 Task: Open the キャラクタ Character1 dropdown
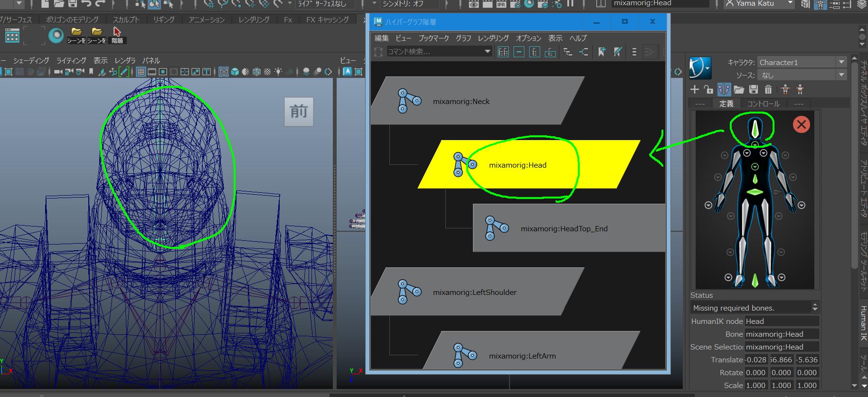(802, 62)
